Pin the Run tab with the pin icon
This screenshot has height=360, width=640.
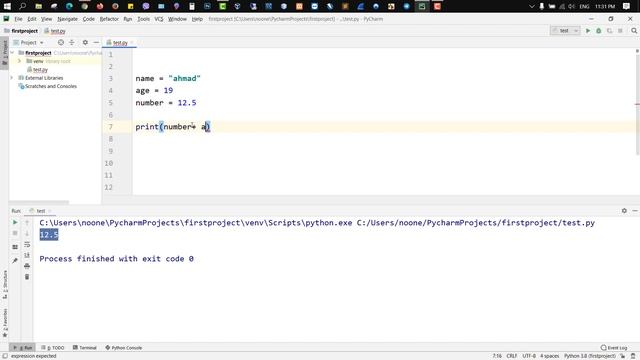[x=15, y=260]
